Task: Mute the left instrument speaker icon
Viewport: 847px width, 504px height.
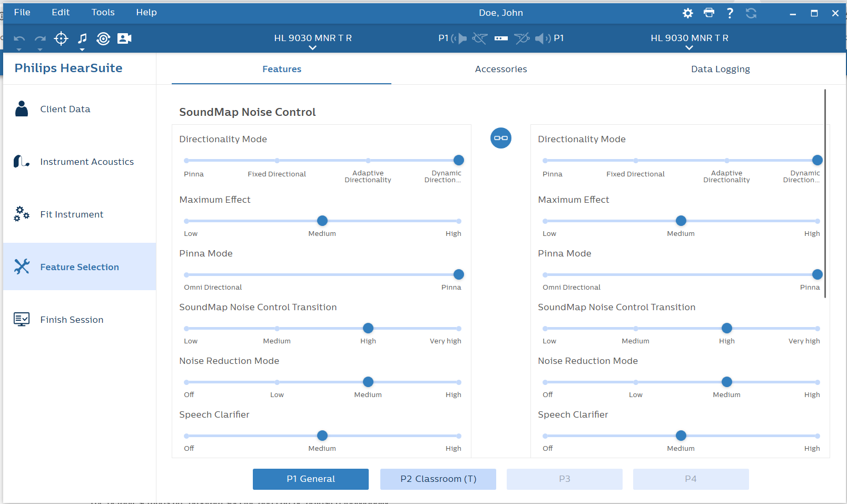Action: [x=459, y=38]
